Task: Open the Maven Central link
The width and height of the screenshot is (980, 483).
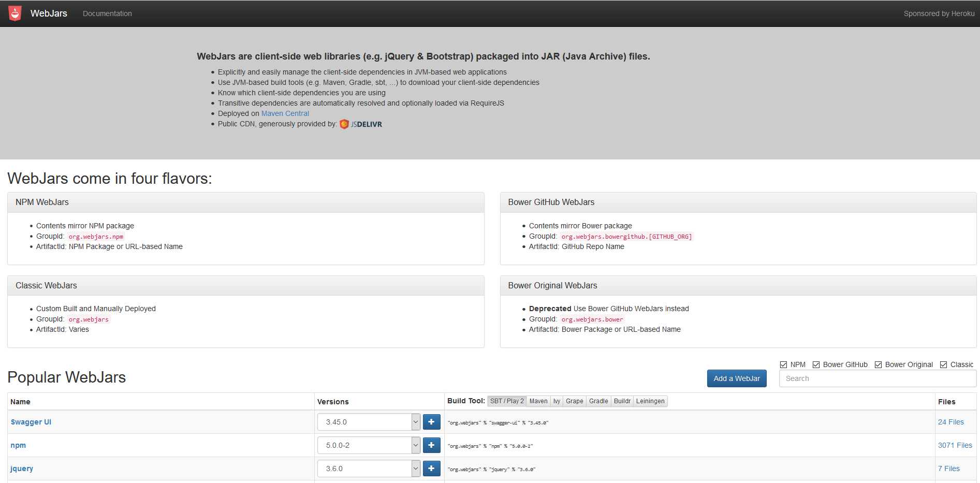Action: [x=285, y=113]
